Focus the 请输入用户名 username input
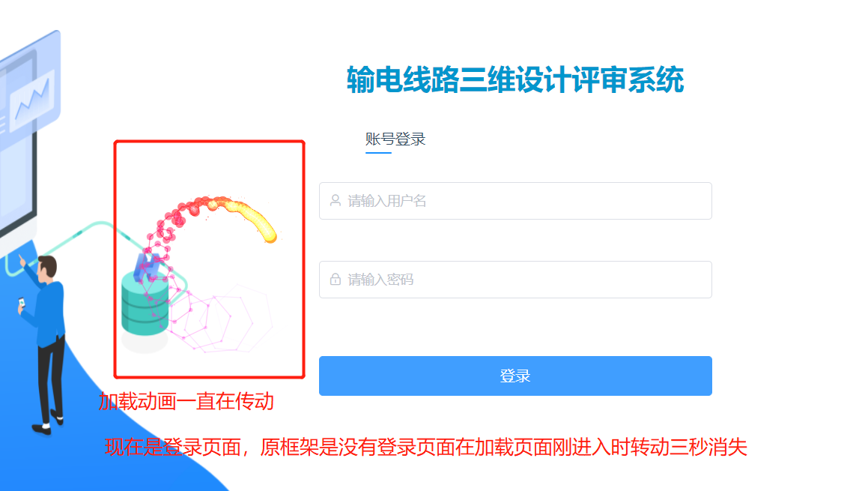Viewport: 868px width, 491px height. click(515, 201)
